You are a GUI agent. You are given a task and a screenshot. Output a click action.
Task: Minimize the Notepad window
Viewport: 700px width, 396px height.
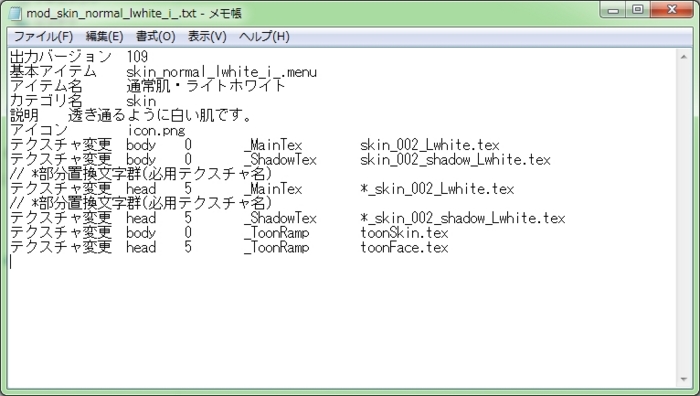pos(613,10)
